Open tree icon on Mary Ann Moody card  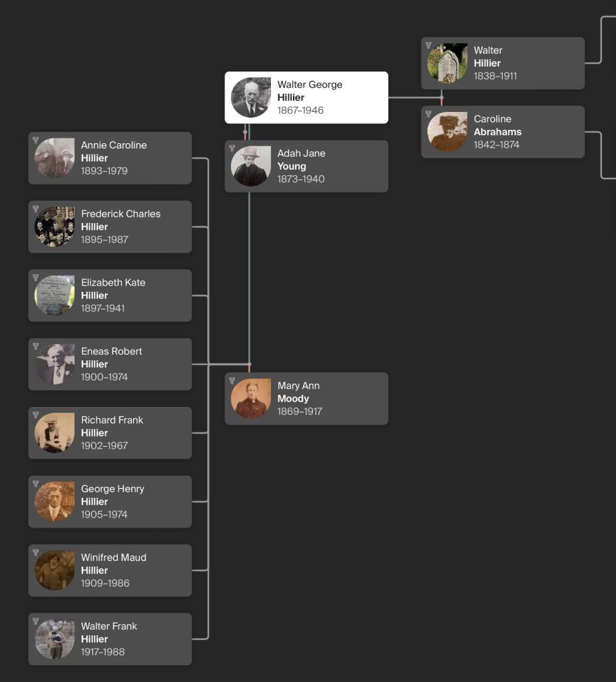coord(232,380)
